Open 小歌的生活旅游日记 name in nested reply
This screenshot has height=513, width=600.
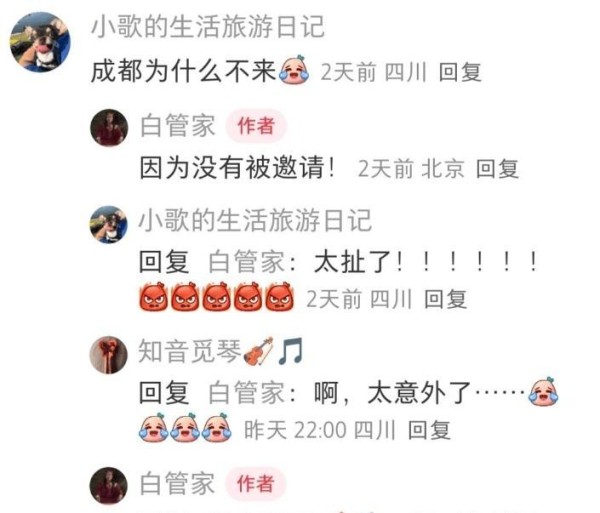coord(255,221)
